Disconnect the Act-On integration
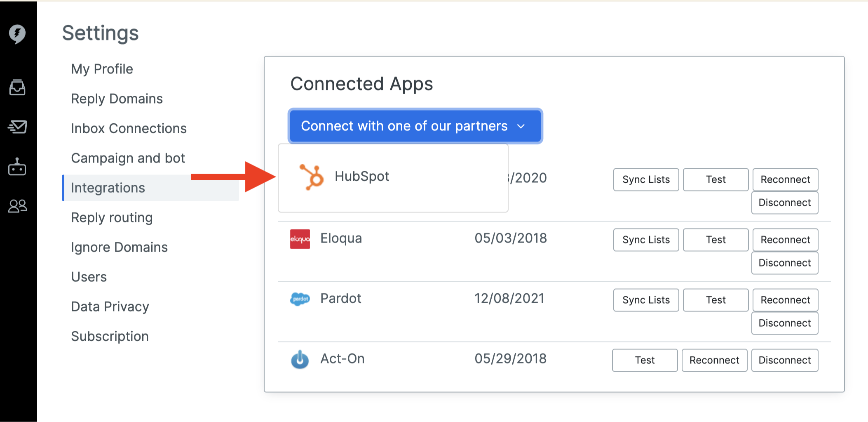Viewport: 868px width, 422px height. (784, 360)
